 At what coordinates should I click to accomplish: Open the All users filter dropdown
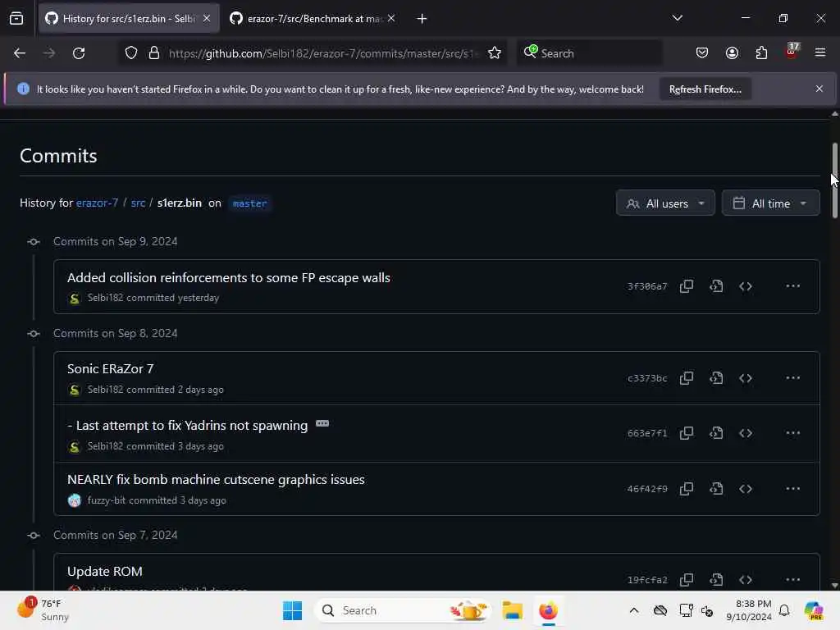tap(665, 203)
